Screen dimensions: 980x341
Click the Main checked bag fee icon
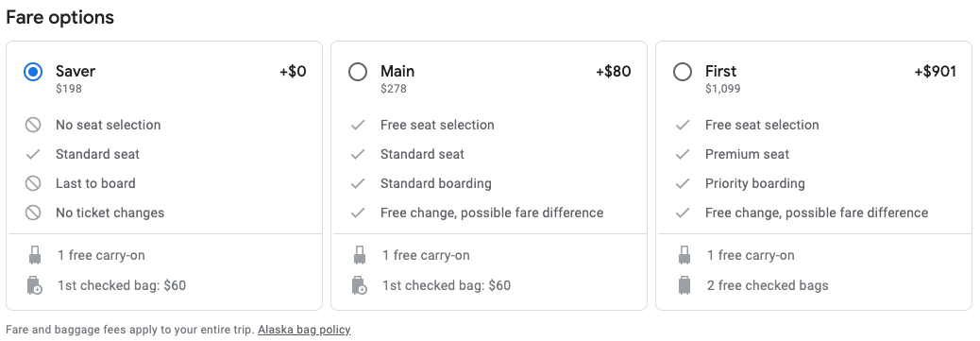click(x=360, y=285)
